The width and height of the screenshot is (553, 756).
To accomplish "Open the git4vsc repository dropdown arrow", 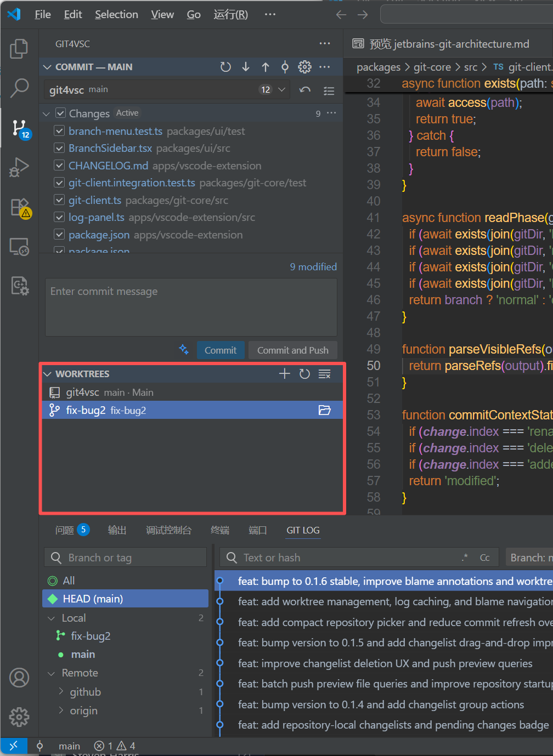I will pyautogui.click(x=281, y=89).
